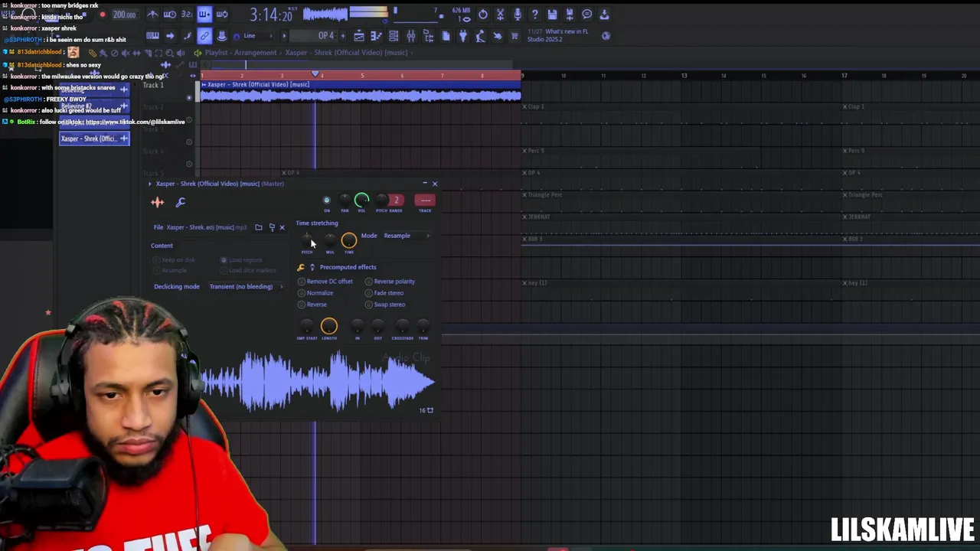Open the red TRACK mixer selector
Viewport: 980px width, 551px height.
[x=425, y=201]
